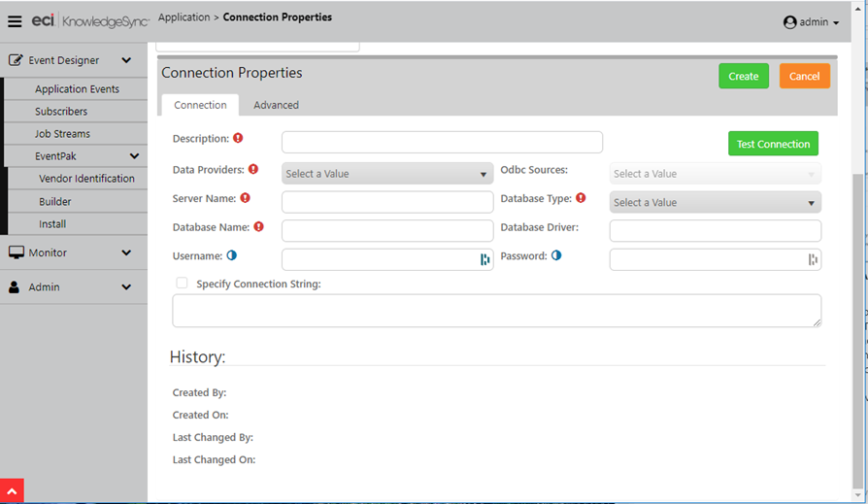
Task: Open the Data Providers dropdown
Action: click(x=387, y=174)
